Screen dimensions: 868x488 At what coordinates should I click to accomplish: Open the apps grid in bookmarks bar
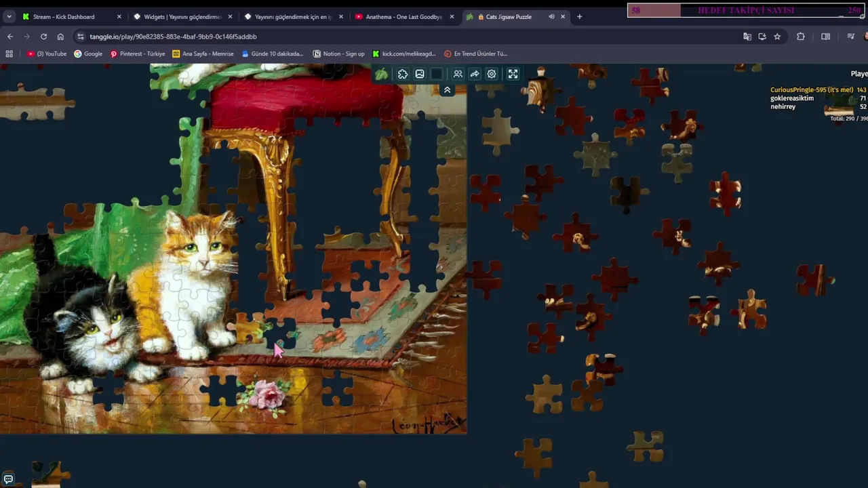[9, 54]
